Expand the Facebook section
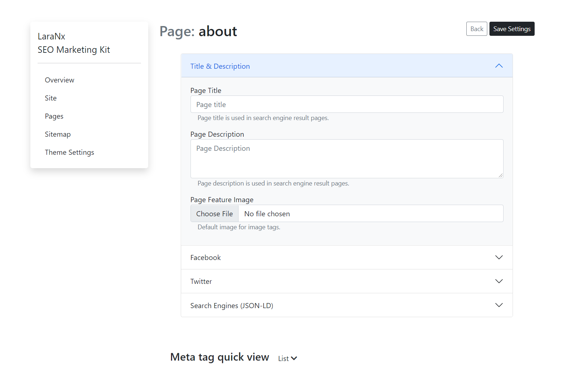Screen dimensions: 565x392 (346, 257)
